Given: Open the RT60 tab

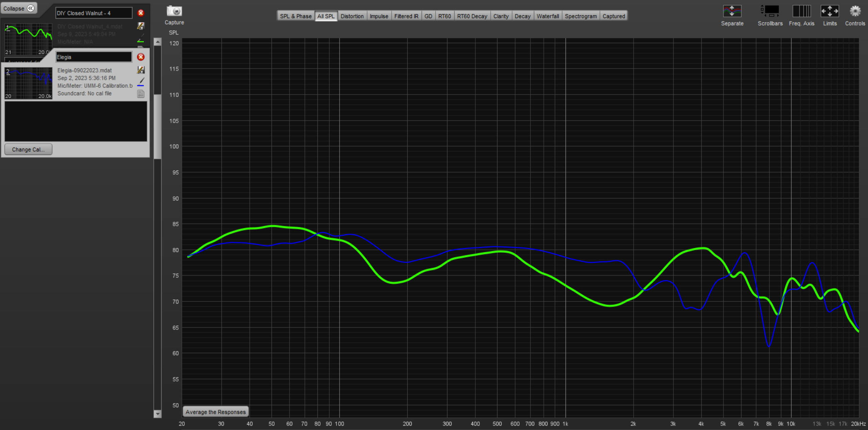Looking at the screenshot, I should pyautogui.click(x=444, y=16).
